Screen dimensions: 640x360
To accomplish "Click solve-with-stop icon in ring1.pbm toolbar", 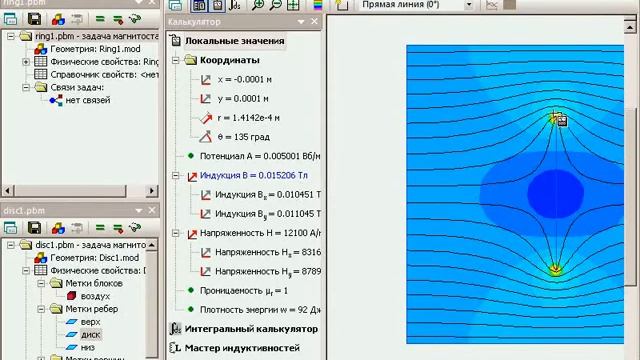I will (x=118, y=19).
